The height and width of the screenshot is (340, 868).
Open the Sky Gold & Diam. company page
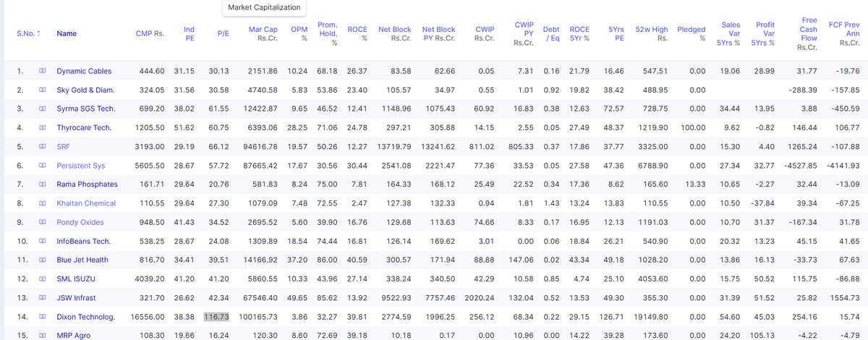click(85, 90)
